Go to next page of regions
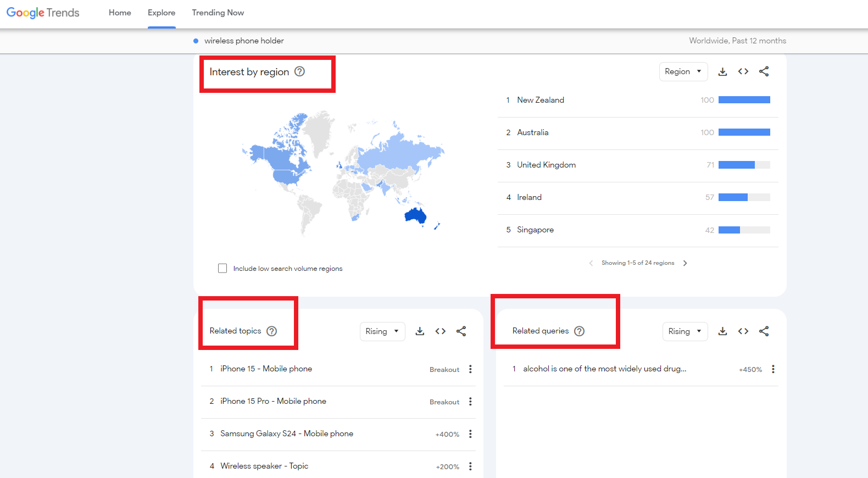 [x=685, y=263]
